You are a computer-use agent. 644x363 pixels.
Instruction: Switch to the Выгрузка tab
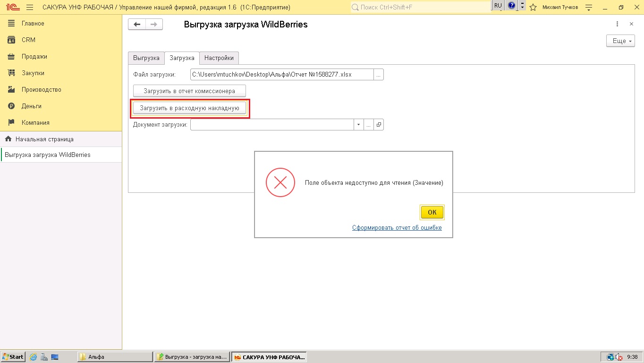click(x=146, y=58)
